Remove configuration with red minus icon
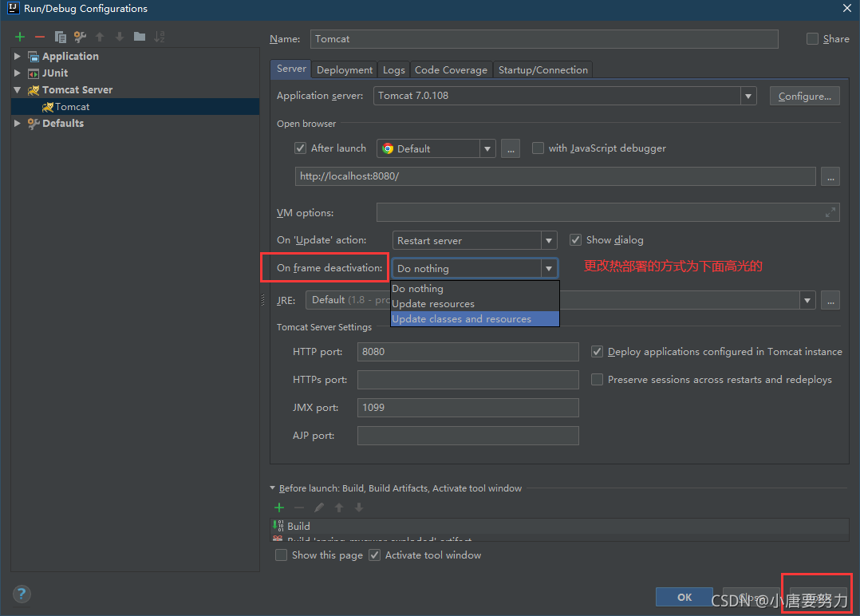The height and width of the screenshot is (616, 860). point(40,37)
